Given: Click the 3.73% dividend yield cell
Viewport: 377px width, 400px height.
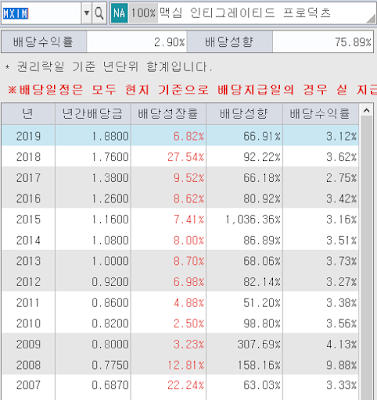Looking at the screenshot, I should 320,261.
